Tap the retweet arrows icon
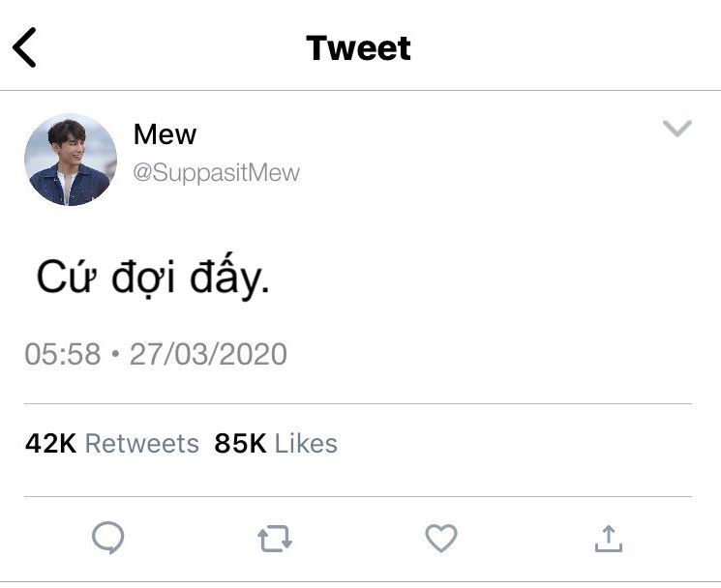721x588 pixels. click(x=275, y=538)
